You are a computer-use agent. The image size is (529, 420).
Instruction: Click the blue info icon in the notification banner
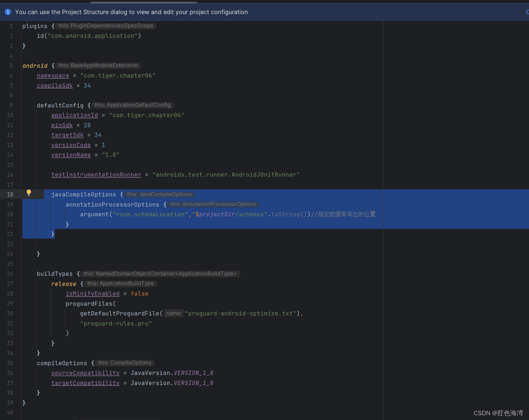[x=8, y=12]
